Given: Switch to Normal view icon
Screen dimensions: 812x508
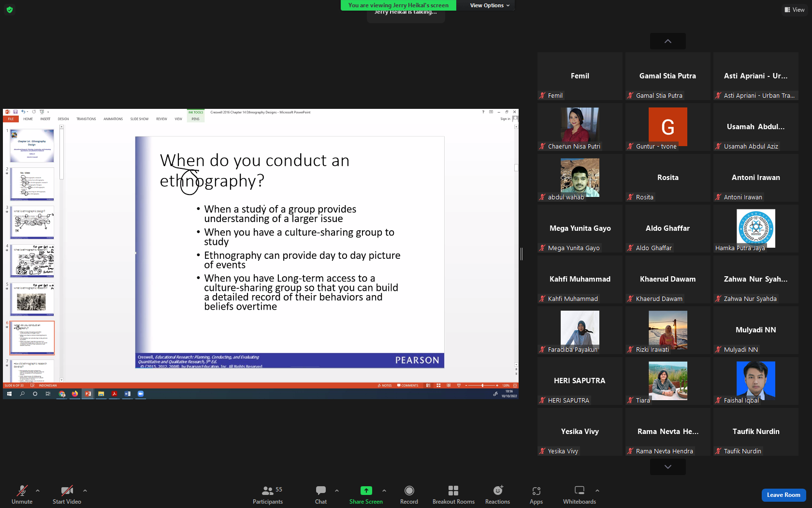Looking at the screenshot, I should coord(428,386).
